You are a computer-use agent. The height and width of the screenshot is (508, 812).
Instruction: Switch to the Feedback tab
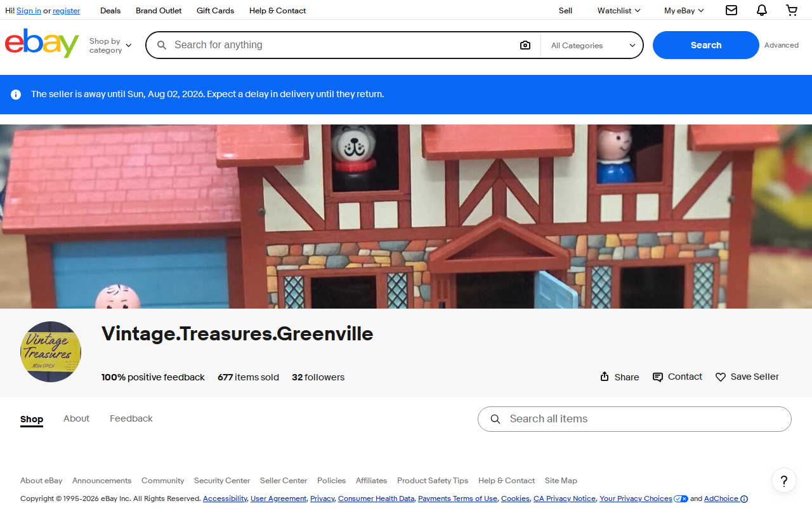click(x=131, y=418)
